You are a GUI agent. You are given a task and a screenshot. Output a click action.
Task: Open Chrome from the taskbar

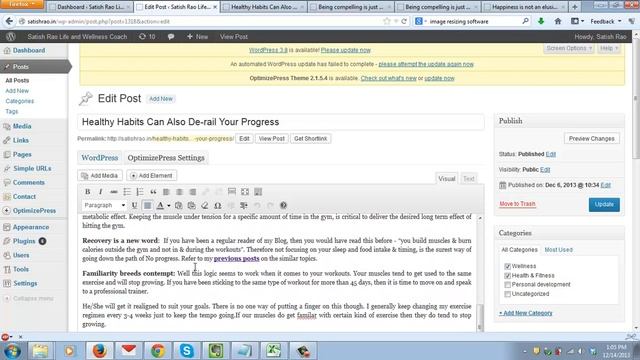[158, 351]
